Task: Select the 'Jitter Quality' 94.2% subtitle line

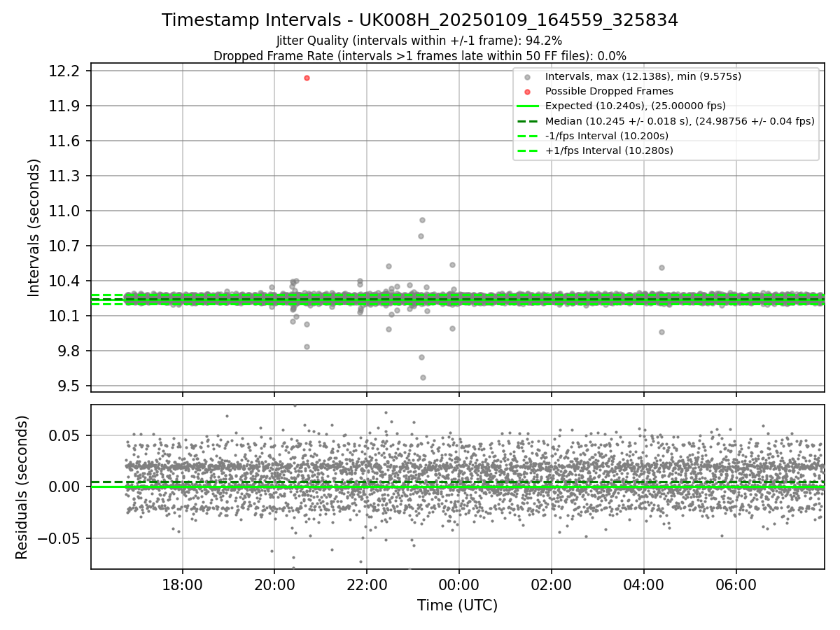Action: [x=419, y=41]
